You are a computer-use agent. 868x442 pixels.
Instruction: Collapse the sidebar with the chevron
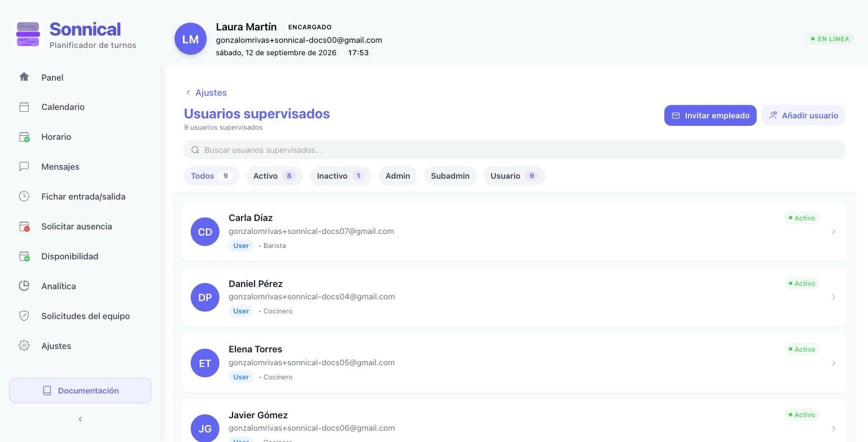tap(80, 419)
